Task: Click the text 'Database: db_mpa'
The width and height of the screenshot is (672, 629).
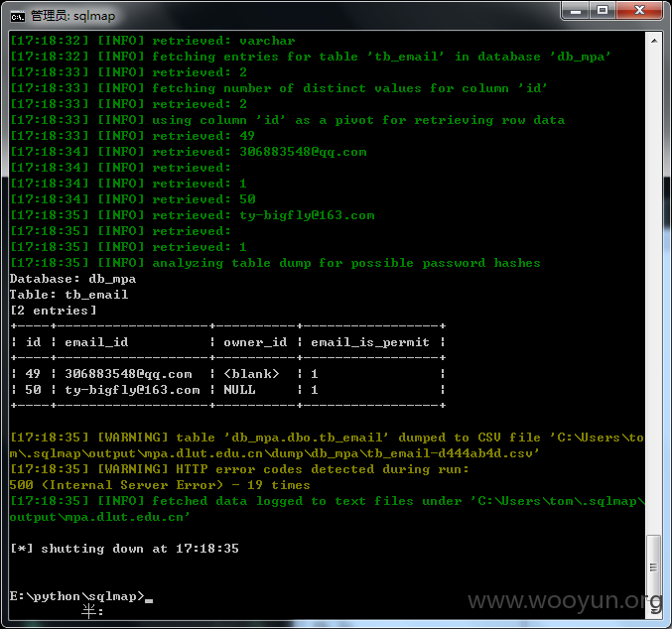Action: 72,279
